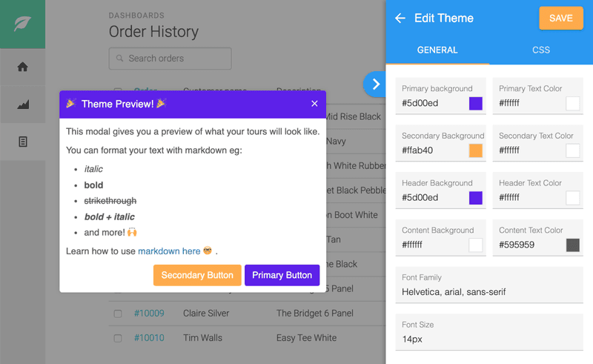Click the green leaf logo
The image size is (593, 364).
[23, 24]
